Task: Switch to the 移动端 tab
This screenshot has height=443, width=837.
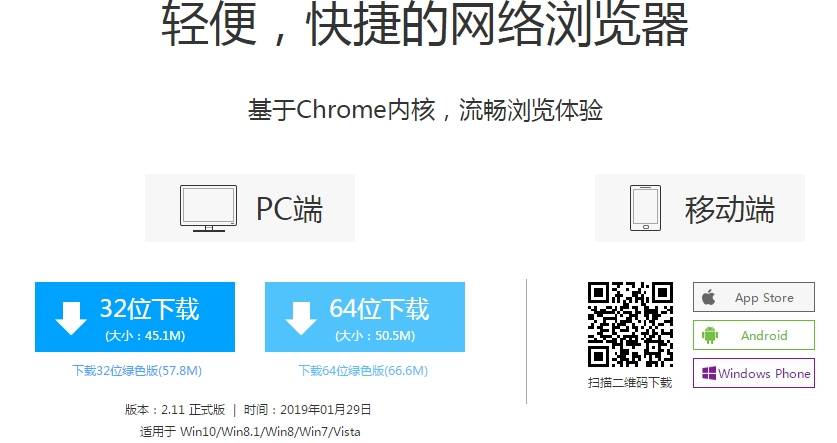Action: 700,208
